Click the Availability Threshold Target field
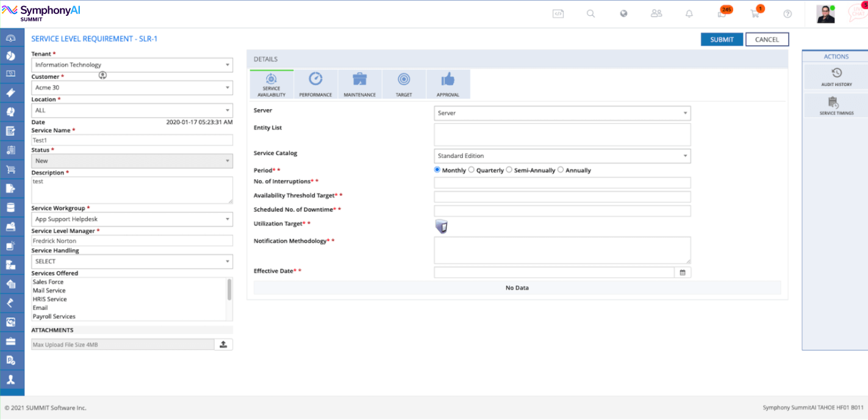Image resolution: width=868 pixels, height=420 pixels. pos(562,197)
